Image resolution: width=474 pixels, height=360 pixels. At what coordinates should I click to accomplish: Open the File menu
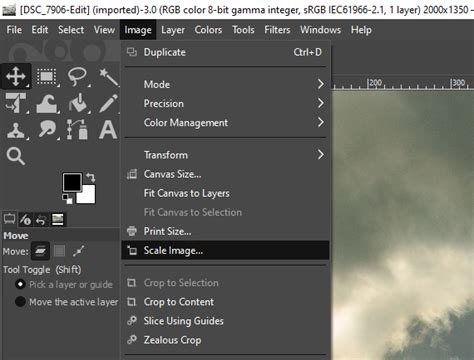click(x=14, y=30)
